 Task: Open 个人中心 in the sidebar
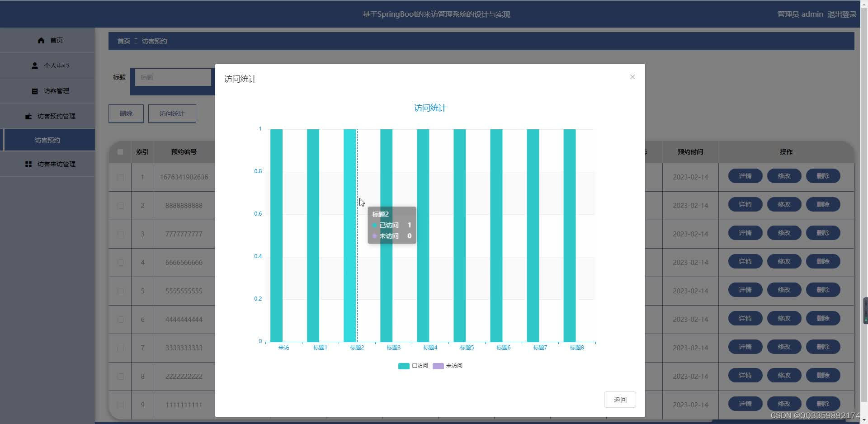tap(47, 66)
